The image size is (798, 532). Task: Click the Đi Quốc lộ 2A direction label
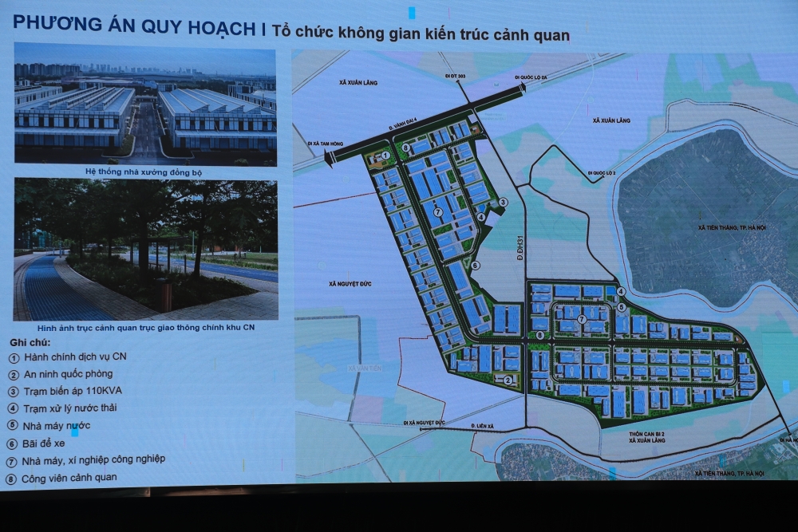(x=534, y=78)
